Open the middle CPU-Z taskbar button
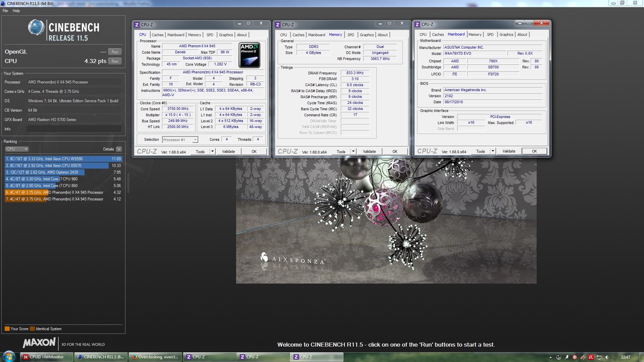This screenshot has width=644, height=362. pos(263,357)
